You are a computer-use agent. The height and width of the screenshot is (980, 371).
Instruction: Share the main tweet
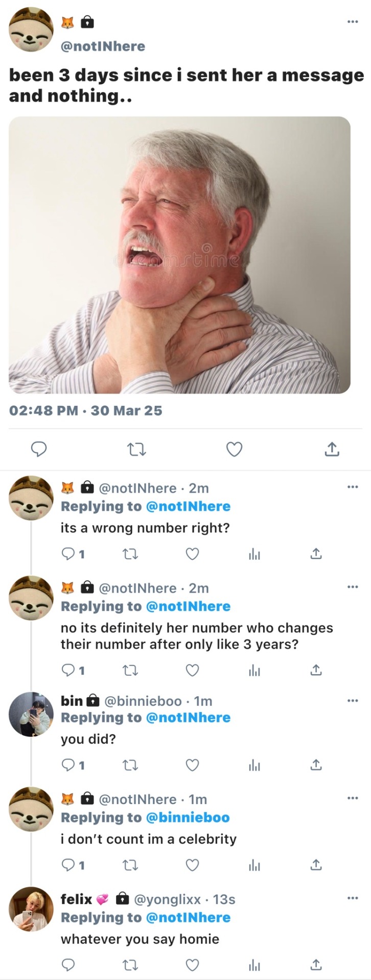pyautogui.click(x=332, y=450)
